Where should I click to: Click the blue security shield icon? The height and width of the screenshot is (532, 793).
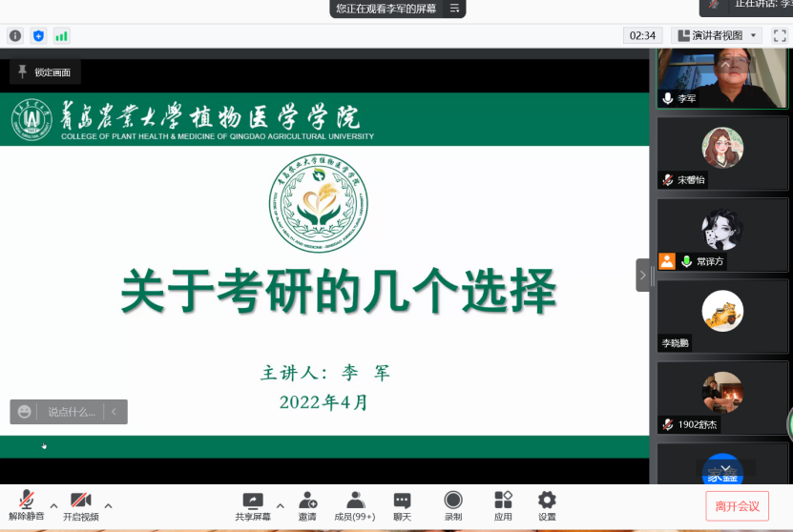38,35
